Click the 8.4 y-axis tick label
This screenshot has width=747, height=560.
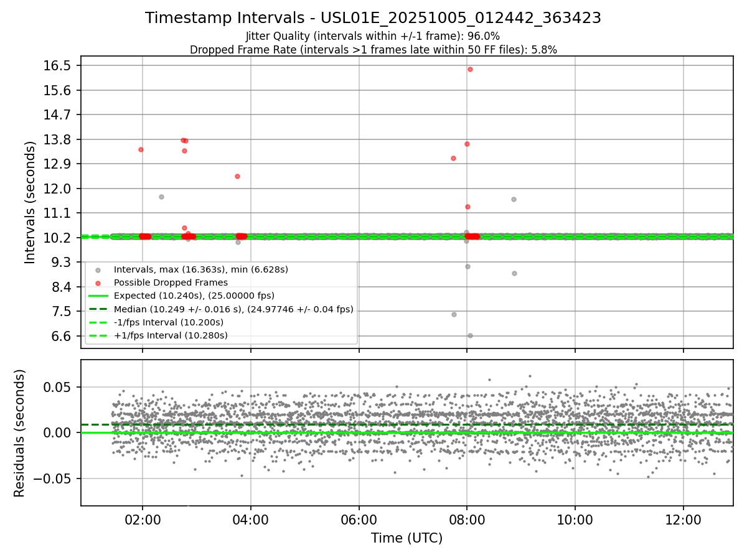62,287
